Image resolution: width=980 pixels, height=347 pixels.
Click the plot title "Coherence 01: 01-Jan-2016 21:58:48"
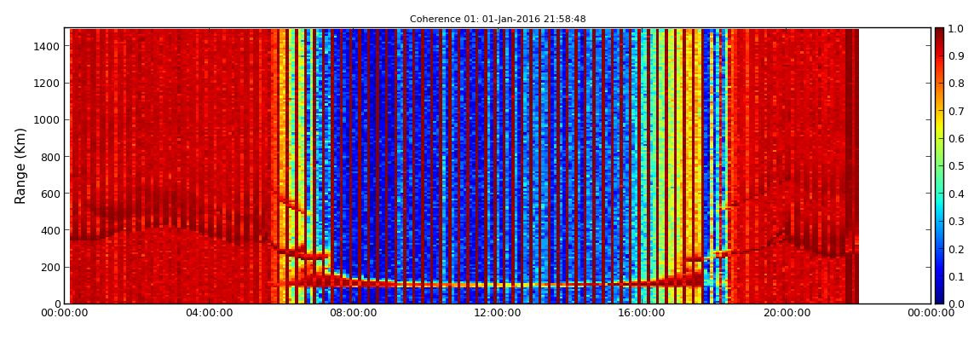click(x=498, y=20)
